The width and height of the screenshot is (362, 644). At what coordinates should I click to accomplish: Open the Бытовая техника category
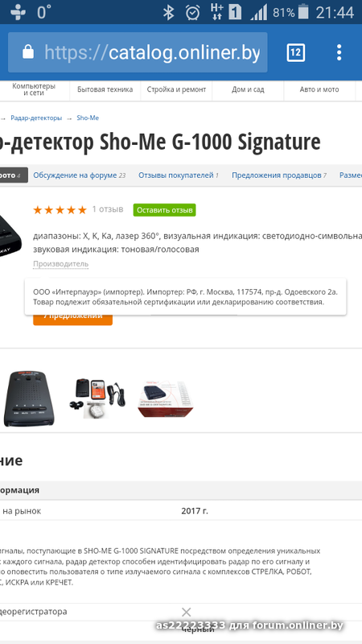point(105,89)
